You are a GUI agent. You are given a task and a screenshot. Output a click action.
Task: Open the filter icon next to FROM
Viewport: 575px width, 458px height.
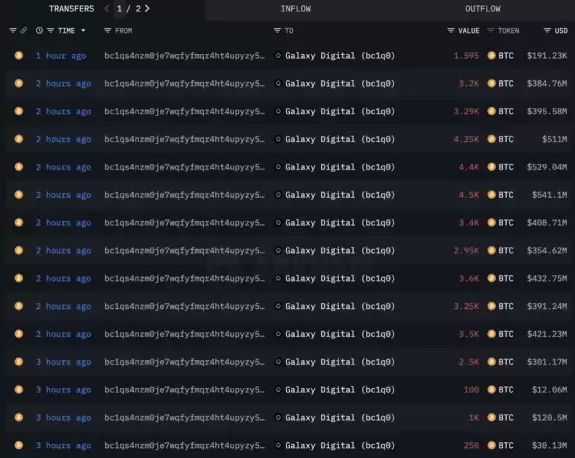[x=107, y=30]
